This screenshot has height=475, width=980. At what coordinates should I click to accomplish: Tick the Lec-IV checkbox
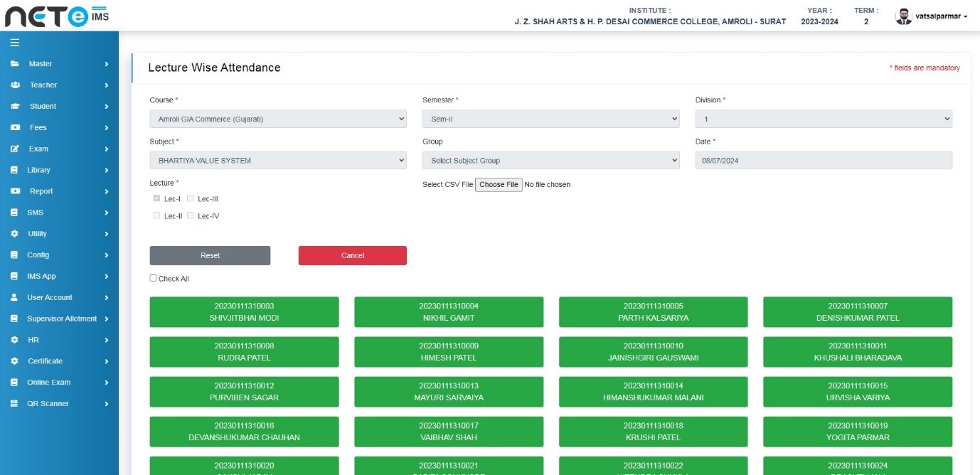point(191,215)
